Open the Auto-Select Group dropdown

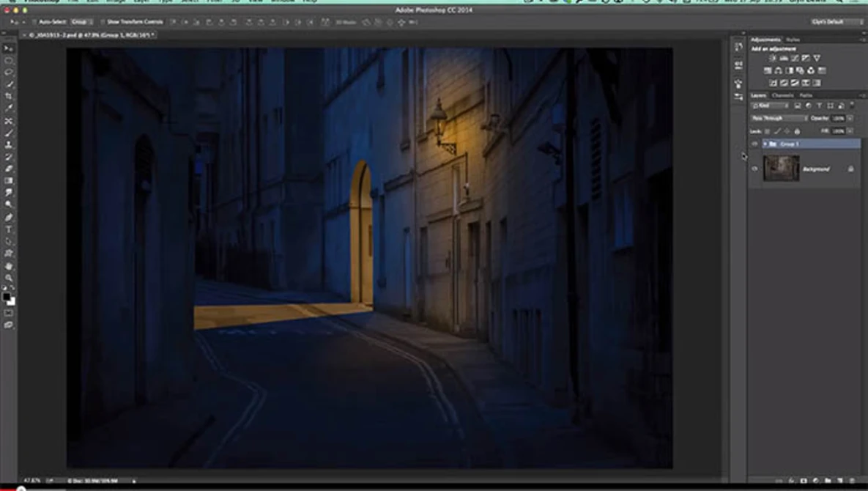[81, 22]
